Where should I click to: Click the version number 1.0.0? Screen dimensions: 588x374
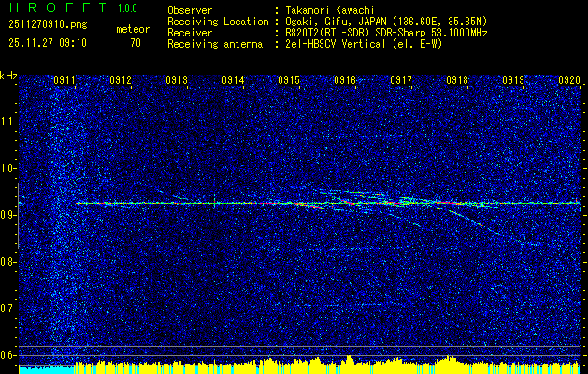127,8
